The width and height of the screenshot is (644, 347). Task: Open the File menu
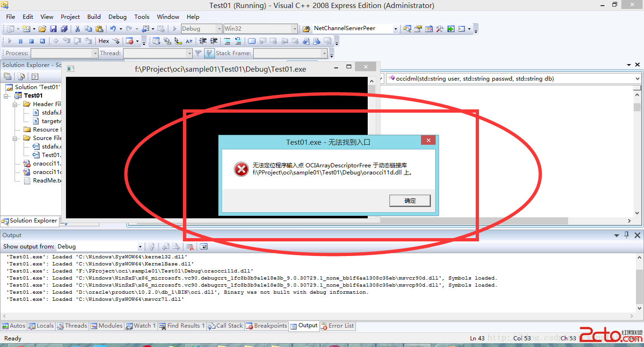coord(11,17)
